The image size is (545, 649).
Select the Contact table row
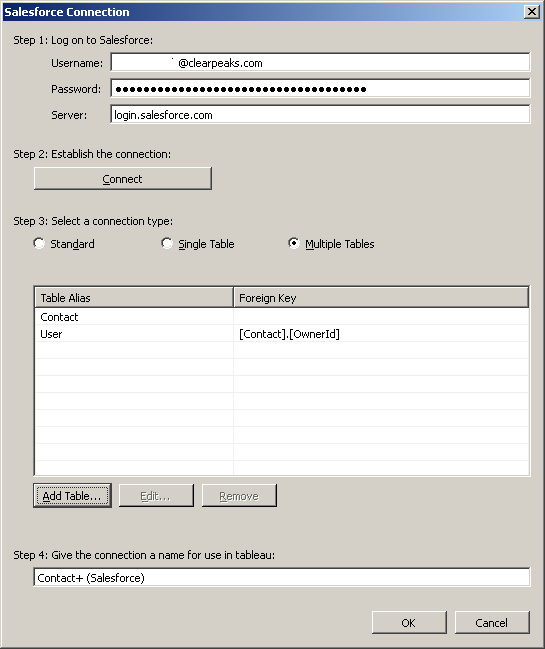click(281, 317)
